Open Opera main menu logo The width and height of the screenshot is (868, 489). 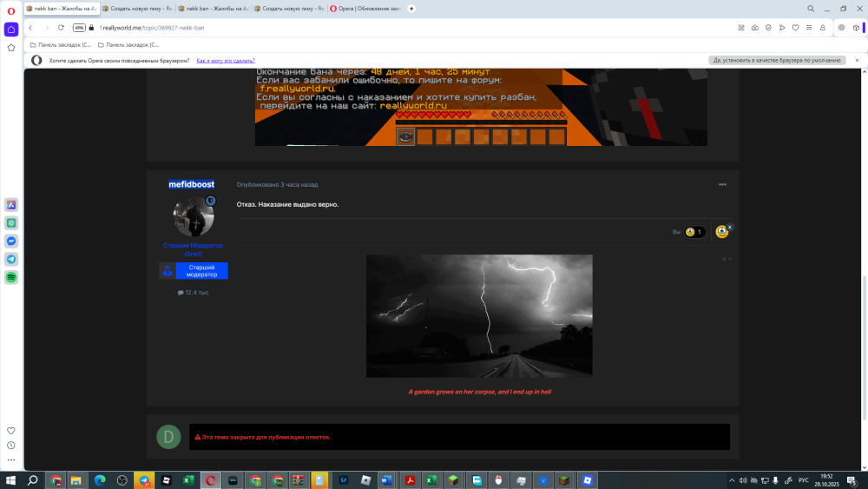tap(11, 10)
